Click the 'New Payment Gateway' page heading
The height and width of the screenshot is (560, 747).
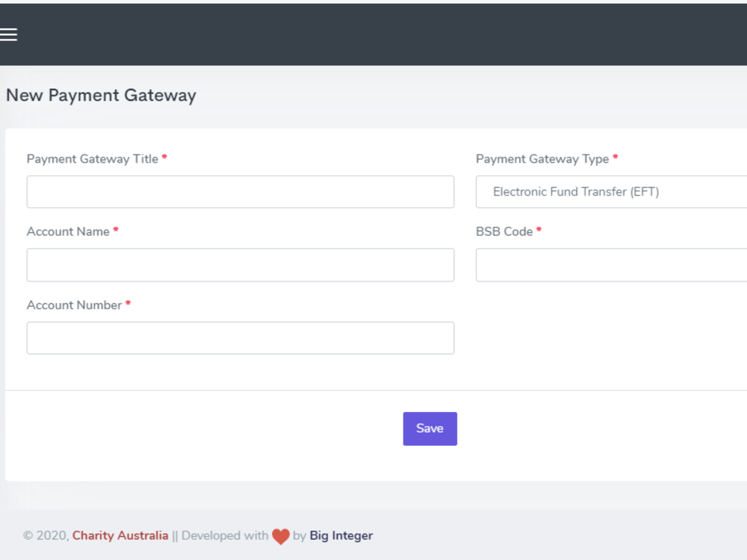coord(101,96)
